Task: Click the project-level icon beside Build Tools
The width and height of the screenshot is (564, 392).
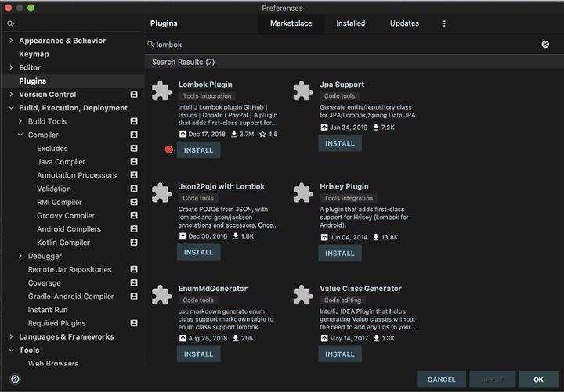Action: pos(134,121)
